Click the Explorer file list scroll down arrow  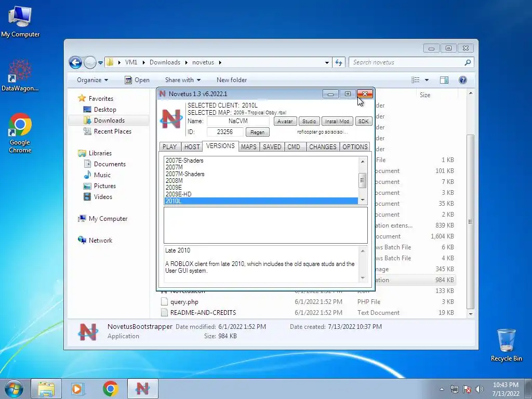(471, 314)
